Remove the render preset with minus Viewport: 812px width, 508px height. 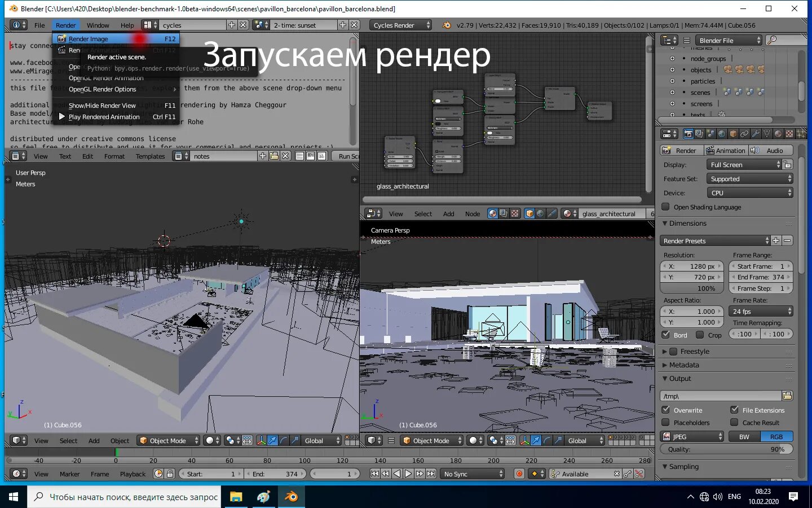coord(787,240)
